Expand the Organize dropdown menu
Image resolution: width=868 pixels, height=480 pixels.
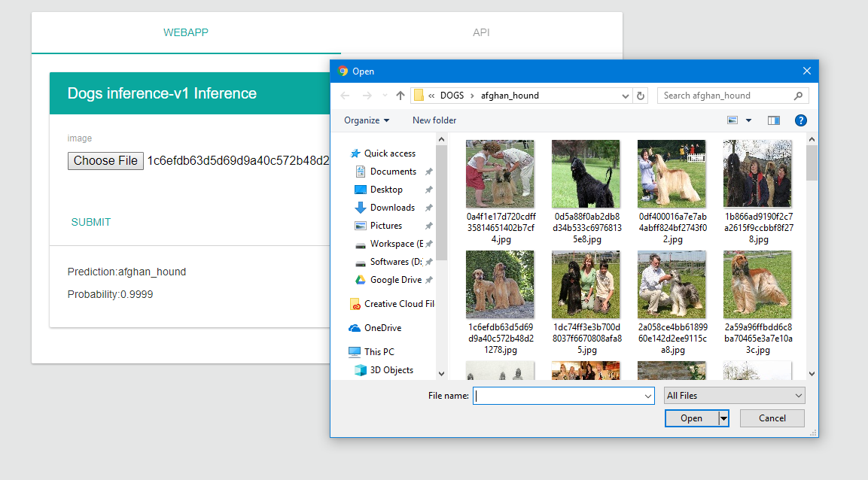367,120
